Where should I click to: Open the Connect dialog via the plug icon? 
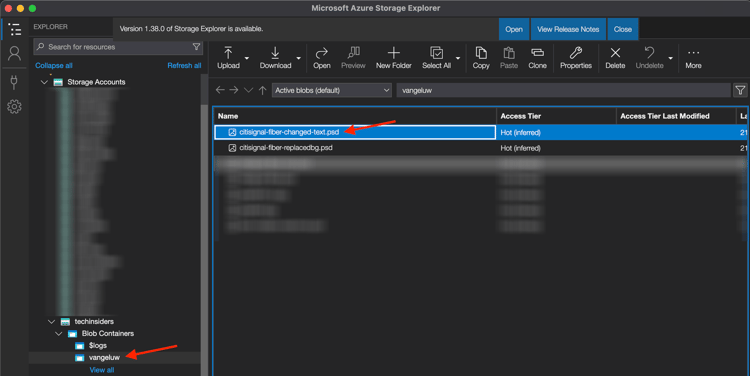[x=14, y=82]
